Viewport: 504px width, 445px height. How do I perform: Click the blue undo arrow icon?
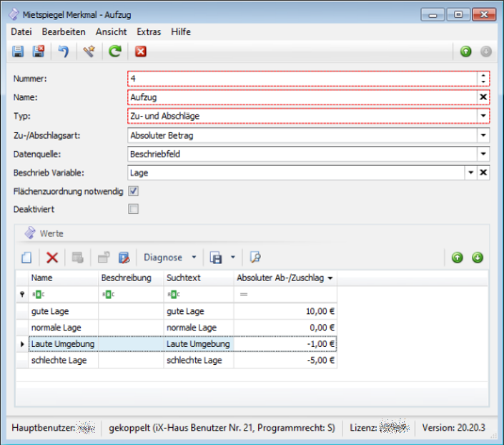pos(64,51)
